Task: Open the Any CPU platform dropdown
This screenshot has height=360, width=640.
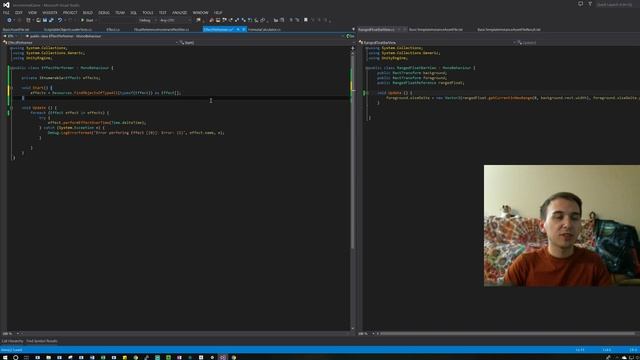Action: (175, 20)
